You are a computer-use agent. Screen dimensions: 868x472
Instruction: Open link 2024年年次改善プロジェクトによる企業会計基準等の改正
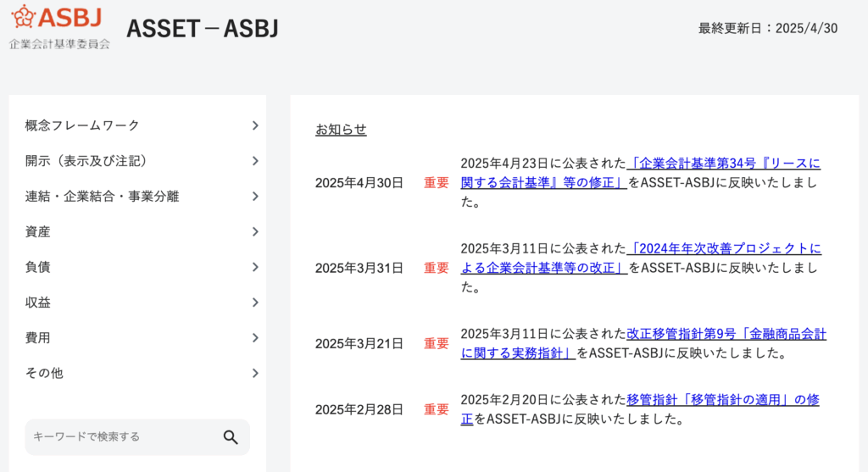coord(641,258)
